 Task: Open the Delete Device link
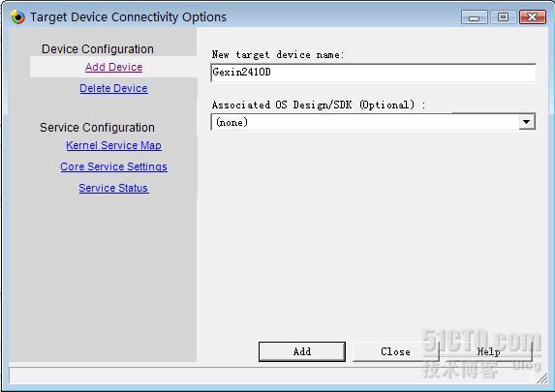pos(113,88)
